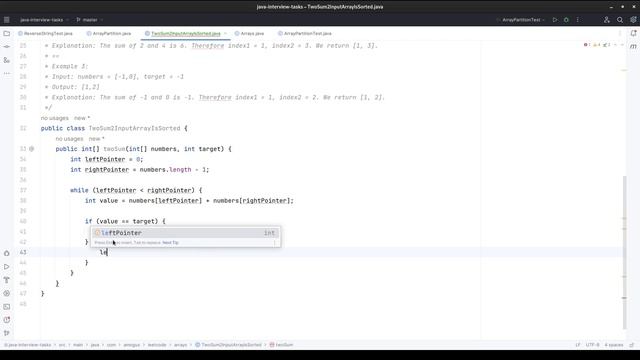Show more tool windows ellipsis

(7, 73)
